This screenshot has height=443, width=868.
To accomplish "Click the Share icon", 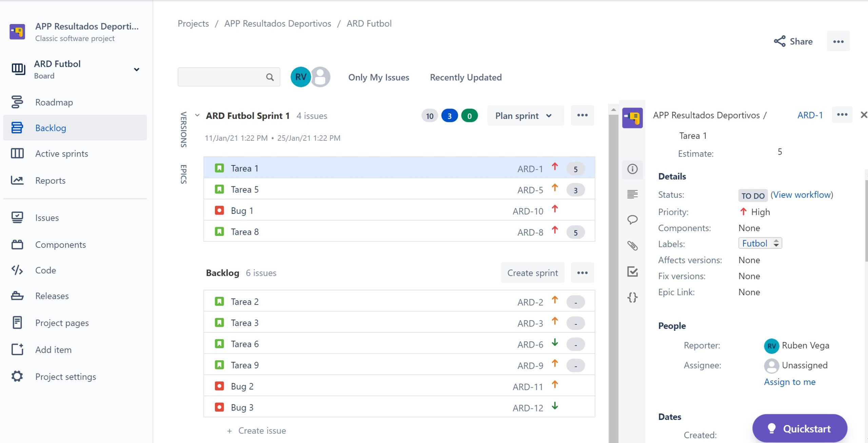I will pos(780,41).
